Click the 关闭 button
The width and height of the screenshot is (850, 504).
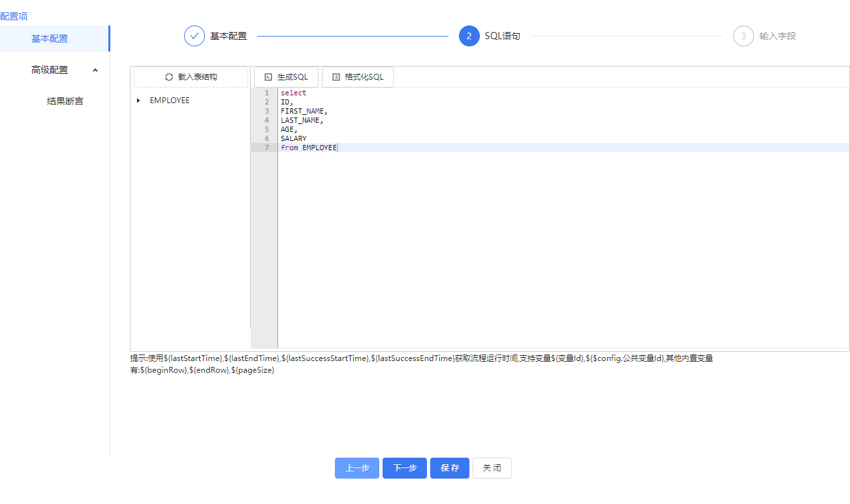492,468
